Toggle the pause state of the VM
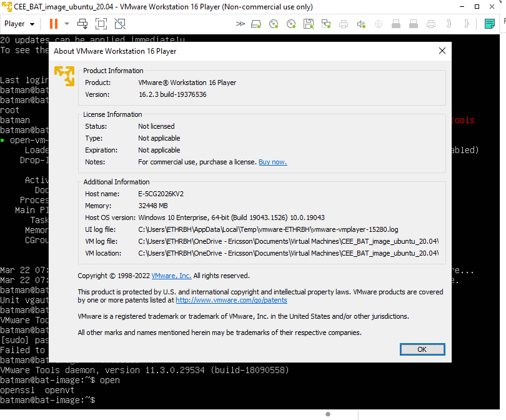 point(53,23)
